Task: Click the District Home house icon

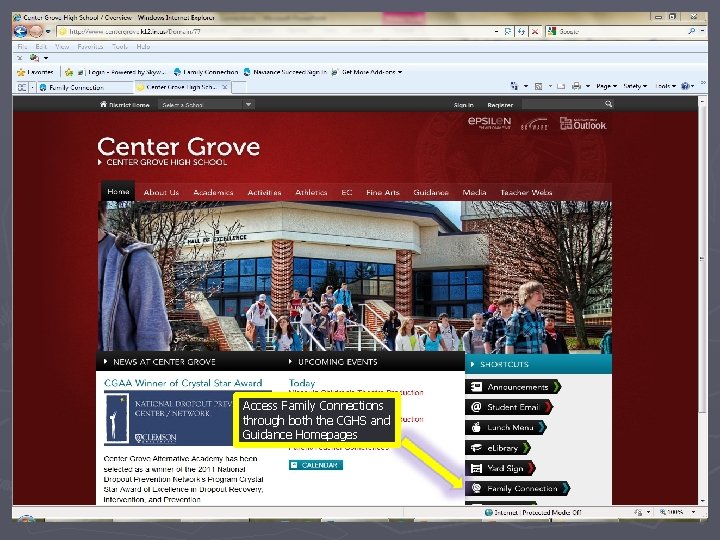Action: pos(103,104)
